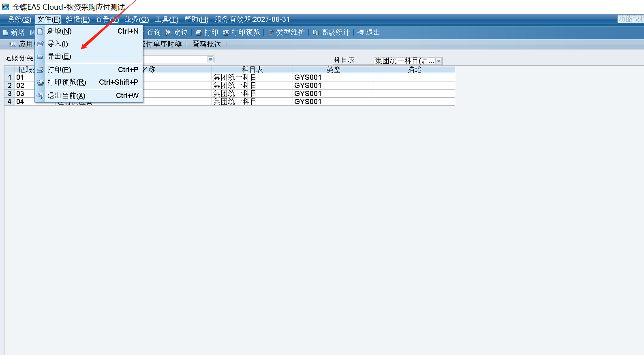Select 新增(N) in the File menu
Viewport: 644px width, 355px height.
pyautogui.click(x=59, y=31)
